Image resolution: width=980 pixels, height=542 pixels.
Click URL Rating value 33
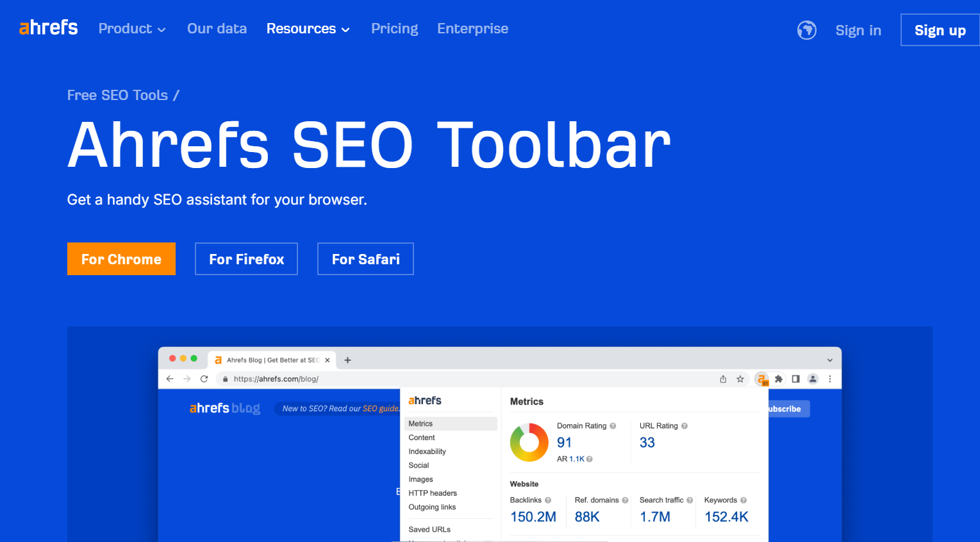(647, 443)
